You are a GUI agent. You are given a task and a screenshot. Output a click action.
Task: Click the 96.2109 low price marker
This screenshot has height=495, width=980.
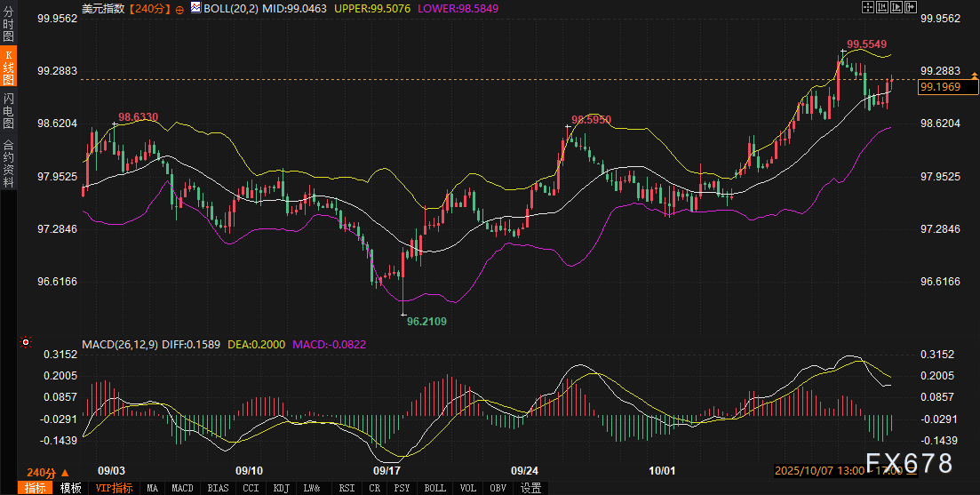tap(426, 322)
